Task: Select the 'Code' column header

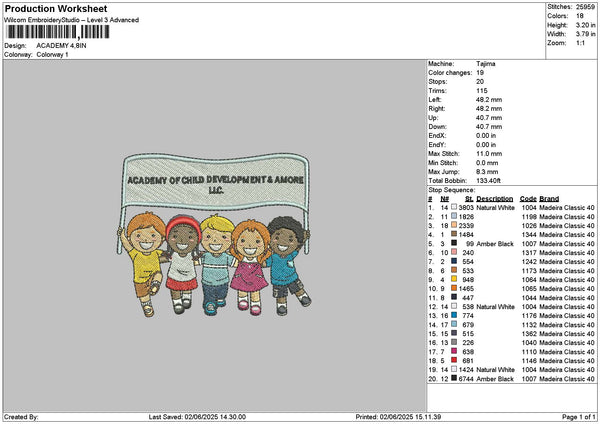Action: (x=528, y=199)
